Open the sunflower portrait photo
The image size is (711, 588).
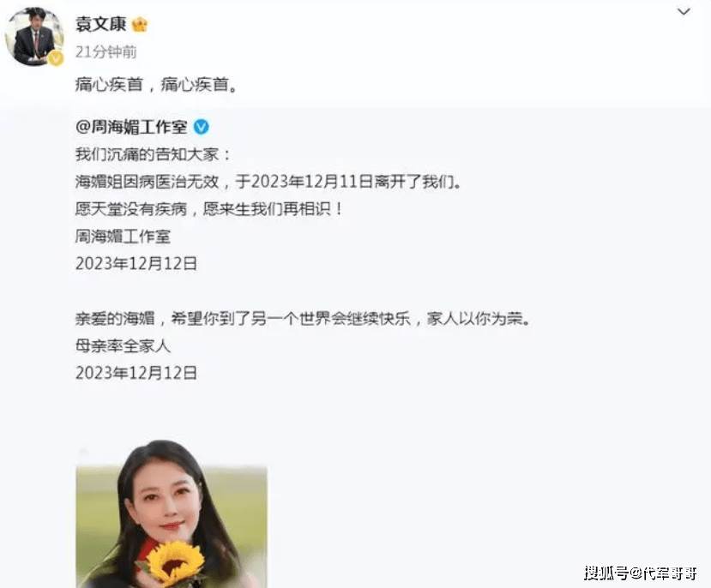click(172, 516)
